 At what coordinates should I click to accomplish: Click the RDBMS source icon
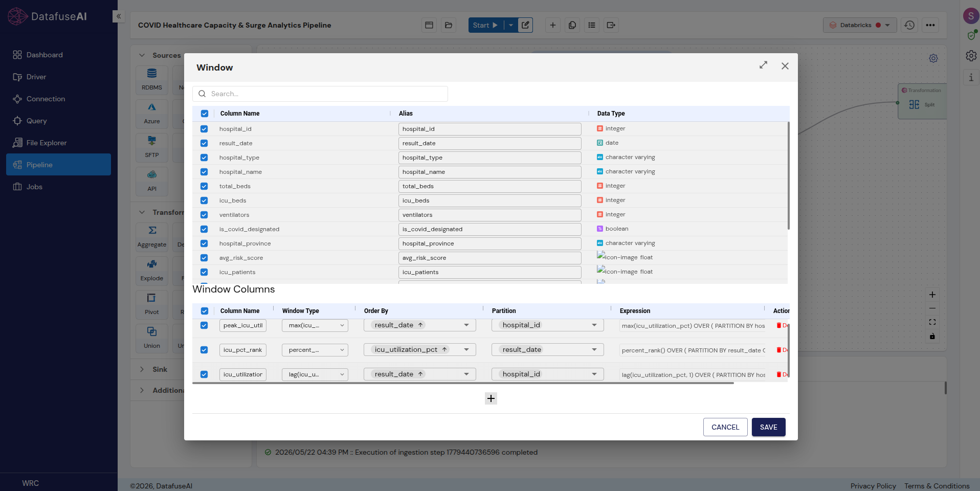[152, 79]
